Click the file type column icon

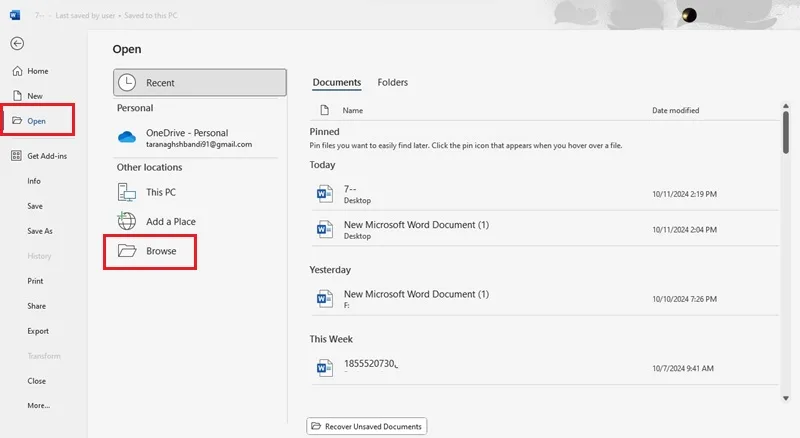click(x=324, y=110)
